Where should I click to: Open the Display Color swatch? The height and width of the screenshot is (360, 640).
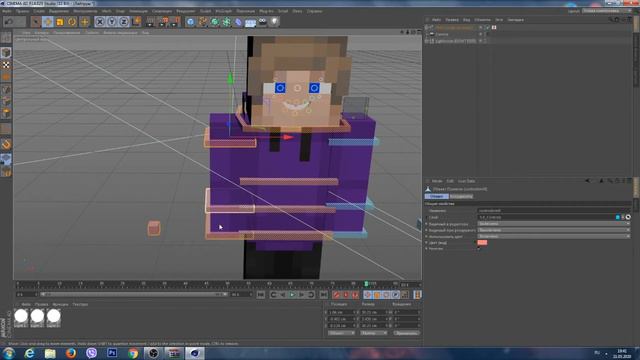pyautogui.click(x=482, y=242)
